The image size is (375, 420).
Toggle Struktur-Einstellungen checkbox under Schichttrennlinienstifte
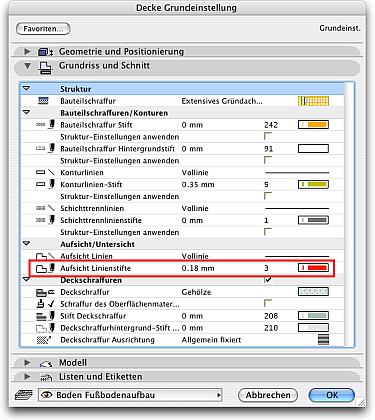coord(268,232)
